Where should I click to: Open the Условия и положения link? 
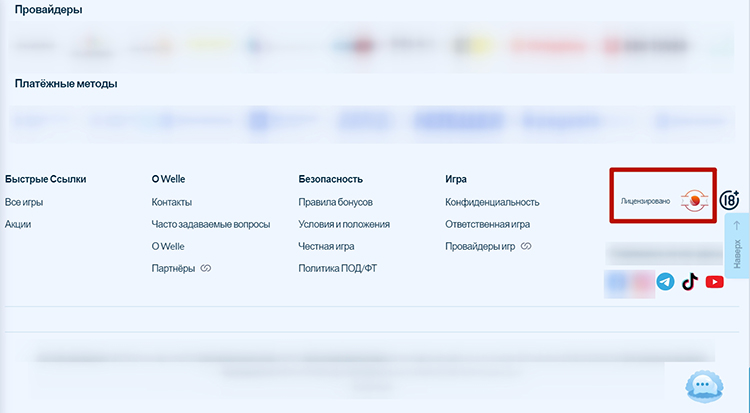[x=344, y=224]
